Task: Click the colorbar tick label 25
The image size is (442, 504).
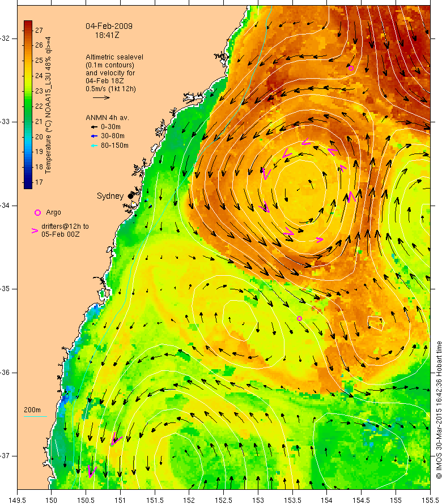Action: tap(39, 61)
